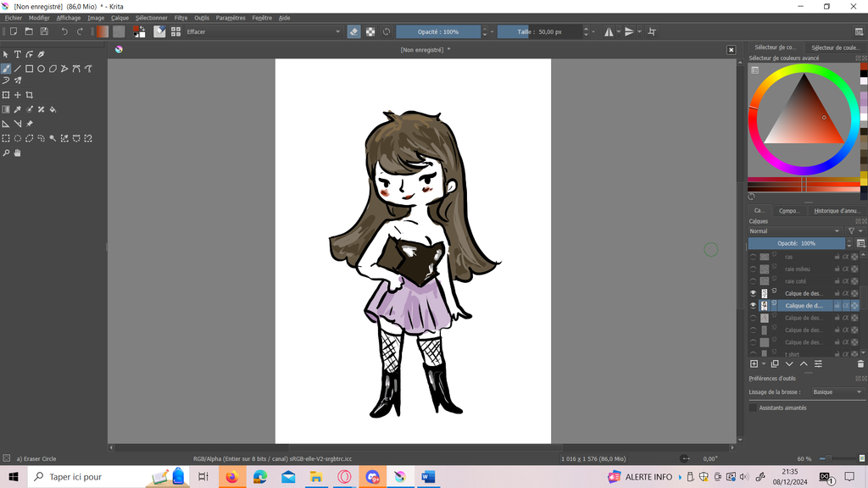This screenshot has width=868, height=488.
Task: Activate the Pan hand tool
Action: pyautogui.click(x=17, y=153)
